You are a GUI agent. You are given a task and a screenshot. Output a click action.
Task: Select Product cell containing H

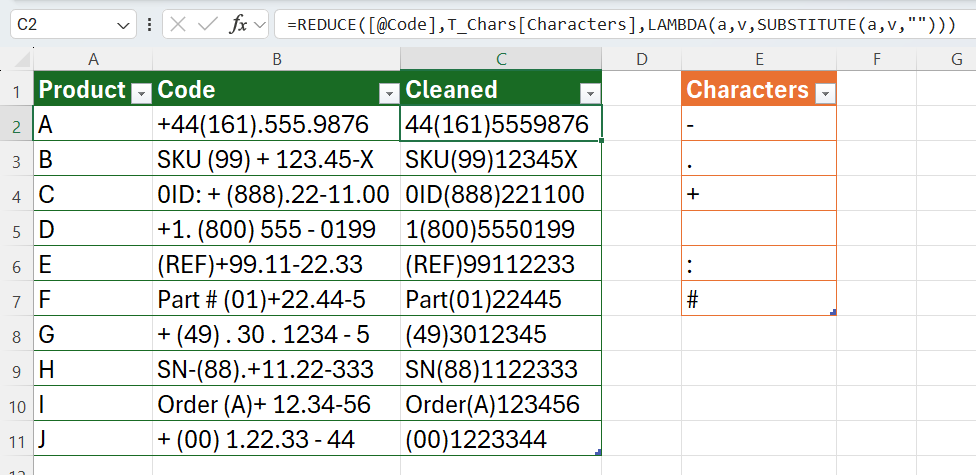coord(93,369)
